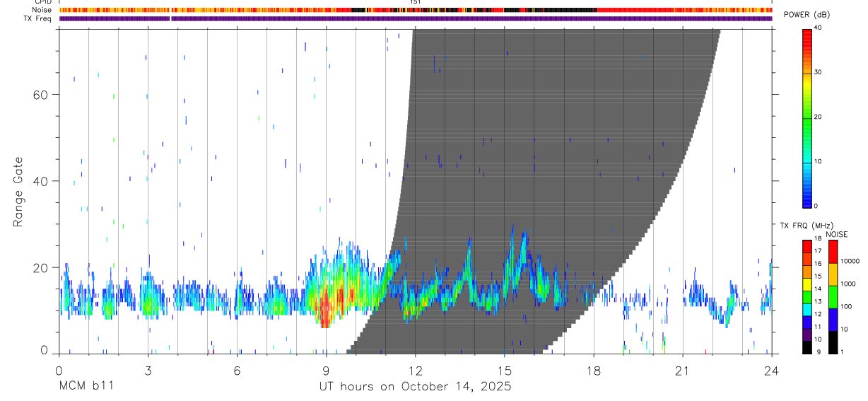Screen dimensions: 868x401
Task: Click the TX Freq row label at top left
Action: coord(38,18)
